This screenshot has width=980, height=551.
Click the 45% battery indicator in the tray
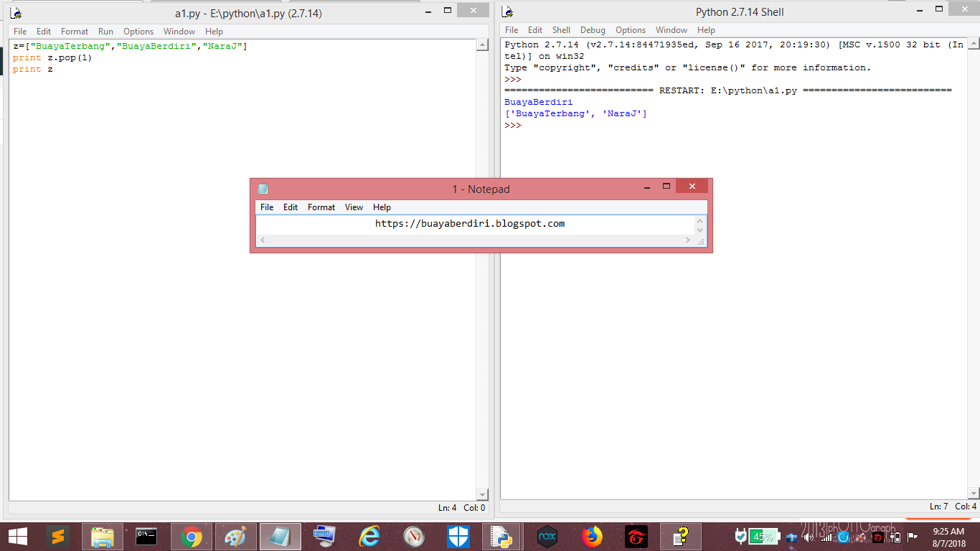765,536
